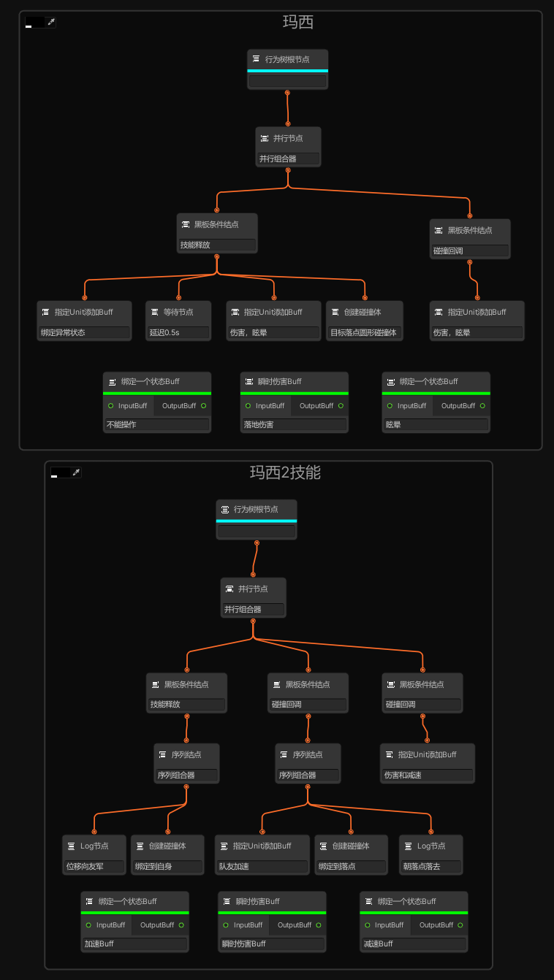
Task: Click the icon of the 创建碰撞体 node with 目标落点圆形碰撞体
Action: click(335, 312)
